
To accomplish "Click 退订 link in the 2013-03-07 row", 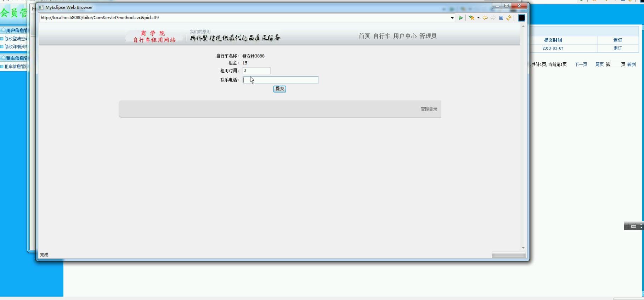I will (x=618, y=48).
